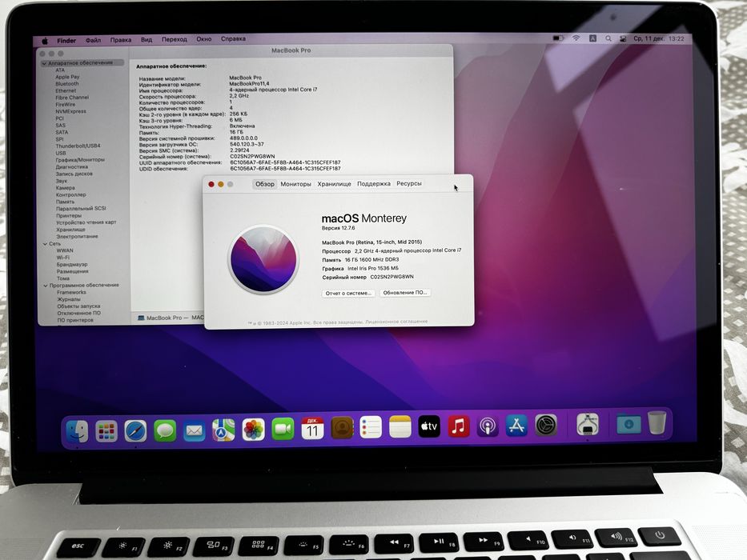747x560 pixels.
Task: Select USB in hardware sidebar
Action: tap(61, 154)
